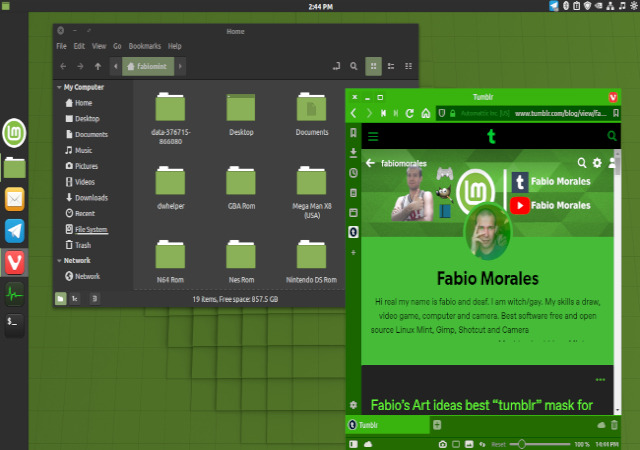
Task: Open the Vivaldi Notes panel icon
Action: click(x=353, y=193)
